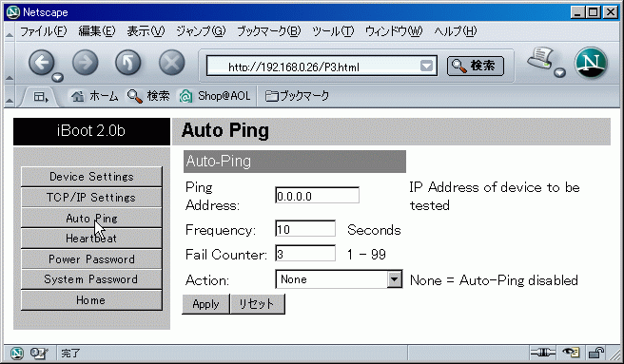
Task: Open the ウィンドウ(W) menu
Action: tap(394, 31)
